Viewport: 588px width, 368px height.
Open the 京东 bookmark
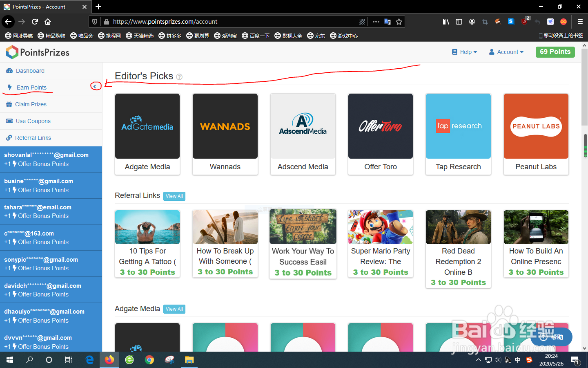point(316,36)
